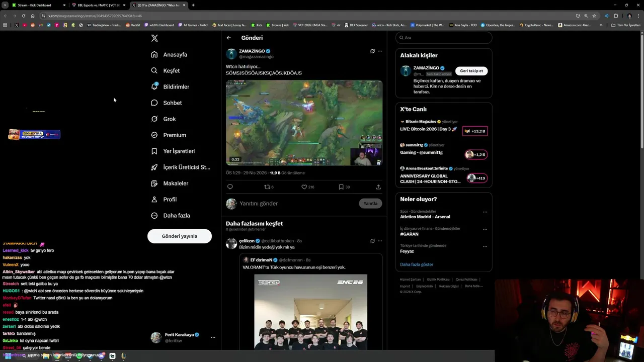More options for Atletico Madrid trend

pyautogui.click(x=485, y=212)
